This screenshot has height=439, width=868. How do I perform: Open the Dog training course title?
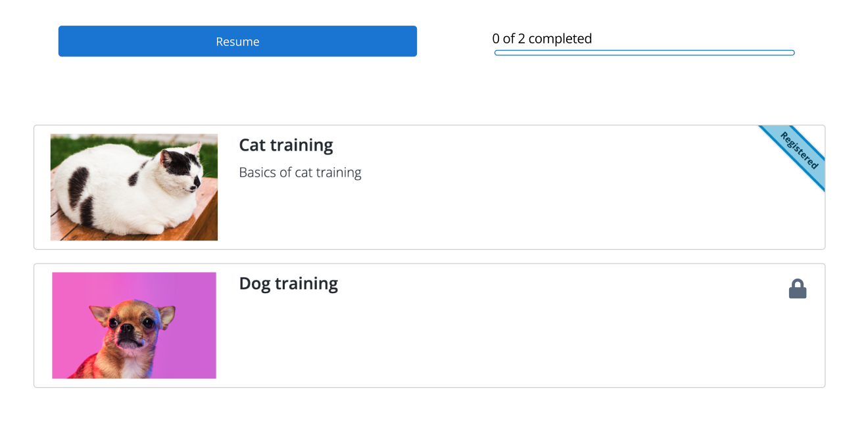pyautogui.click(x=289, y=283)
